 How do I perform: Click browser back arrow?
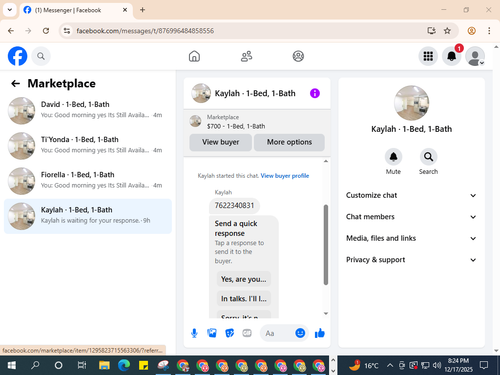coord(11,31)
